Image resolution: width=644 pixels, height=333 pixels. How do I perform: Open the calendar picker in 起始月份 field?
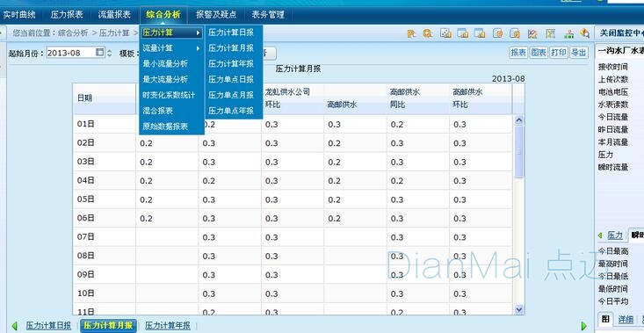[100, 52]
